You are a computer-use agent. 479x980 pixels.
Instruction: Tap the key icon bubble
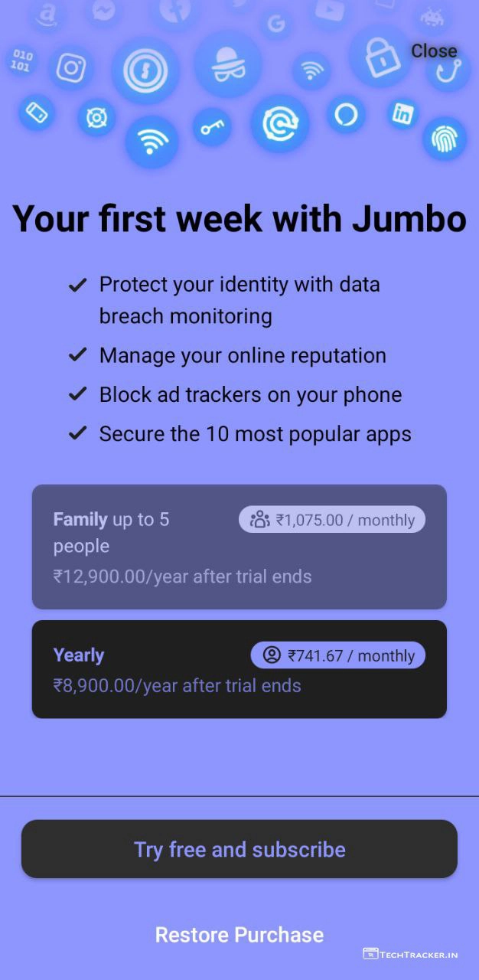[x=211, y=127]
